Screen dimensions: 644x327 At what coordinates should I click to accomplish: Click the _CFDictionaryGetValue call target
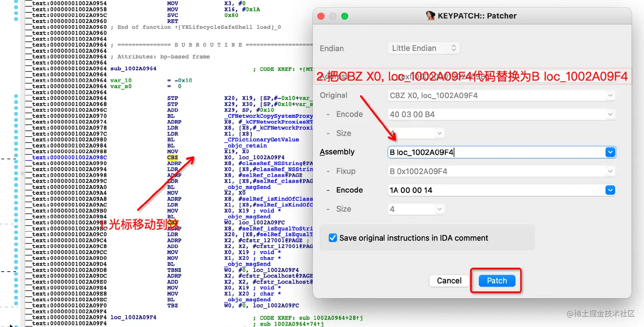point(262,139)
